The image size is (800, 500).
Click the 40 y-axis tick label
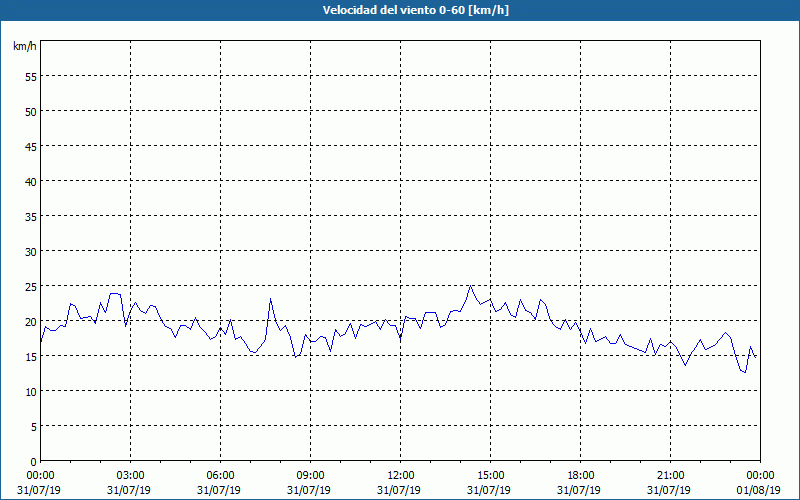(x=31, y=182)
